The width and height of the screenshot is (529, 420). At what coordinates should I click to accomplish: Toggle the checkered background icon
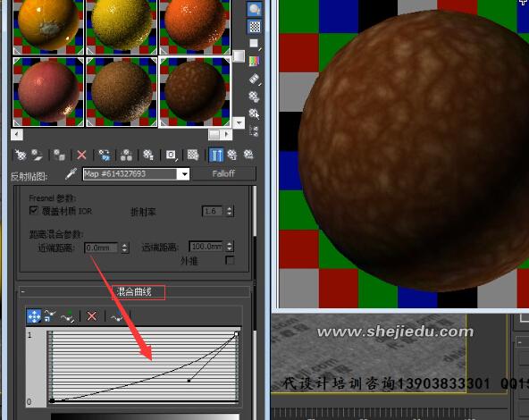pos(255,26)
